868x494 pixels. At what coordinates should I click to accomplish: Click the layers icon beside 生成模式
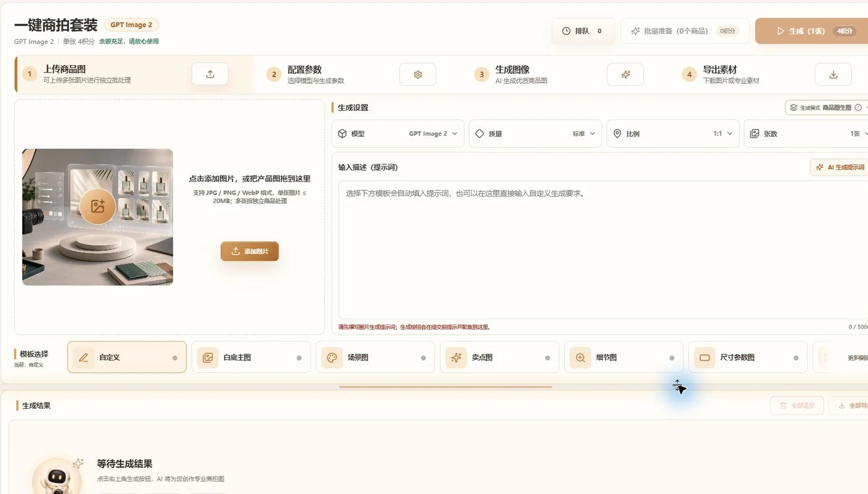[x=794, y=107]
